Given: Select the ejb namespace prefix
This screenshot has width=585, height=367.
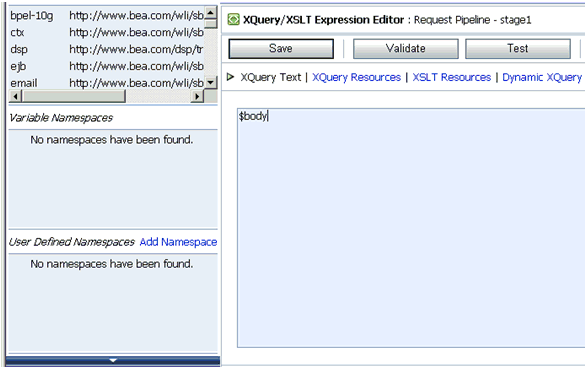Looking at the screenshot, I should tap(18, 66).
